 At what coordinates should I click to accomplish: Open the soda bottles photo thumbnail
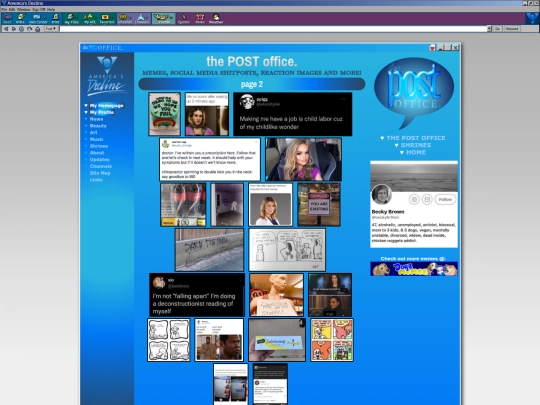[183, 205]
